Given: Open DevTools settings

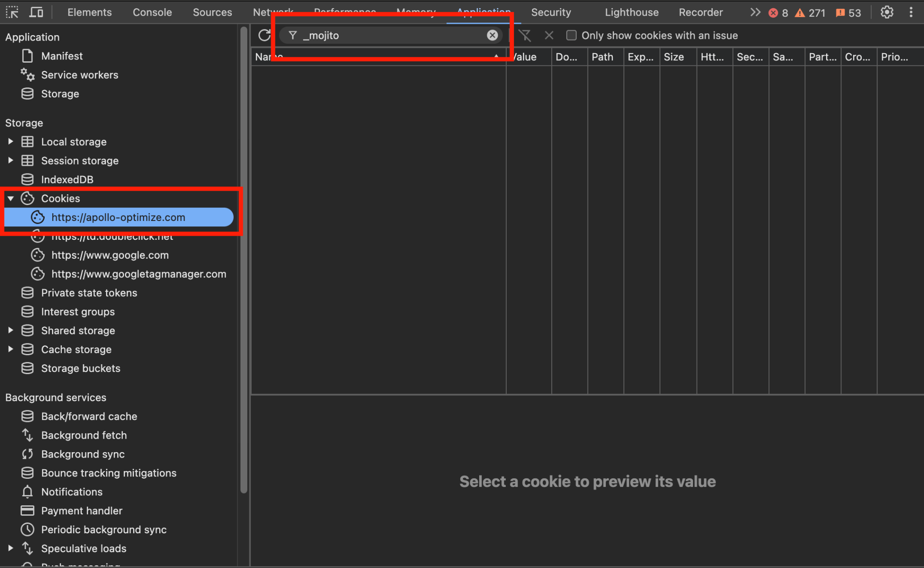Looking at the screenshot, I should 886,12.
